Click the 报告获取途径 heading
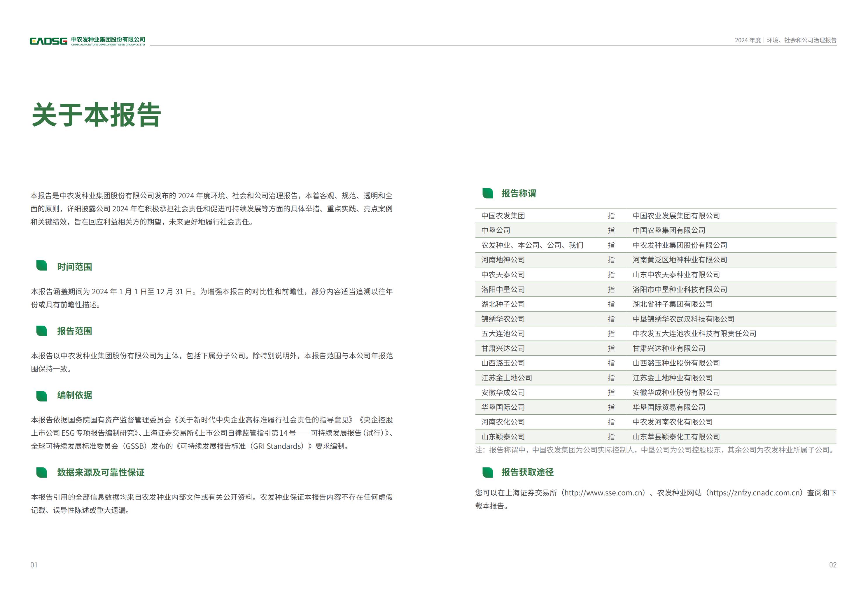 tap(527, 472)
